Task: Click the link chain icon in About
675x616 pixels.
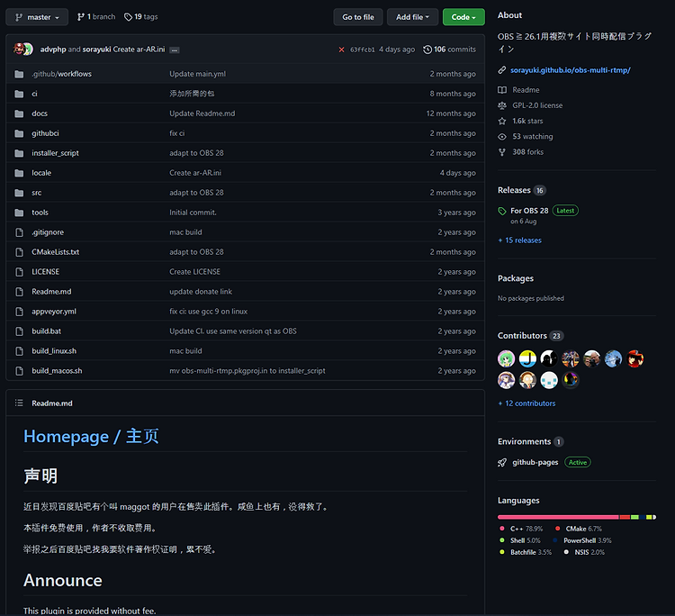Action: (x=502, y=70)
